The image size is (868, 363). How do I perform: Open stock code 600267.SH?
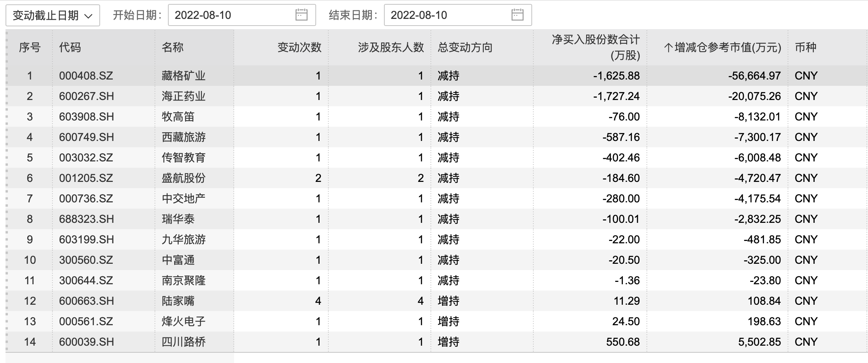click(86, 96)
